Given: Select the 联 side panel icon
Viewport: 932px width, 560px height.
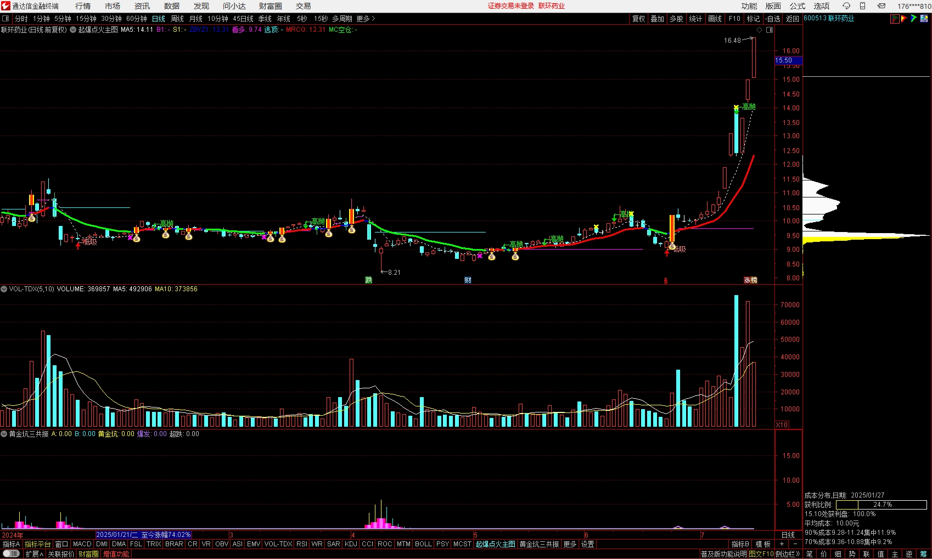Looking at the screenshot, I should [867, 555].
